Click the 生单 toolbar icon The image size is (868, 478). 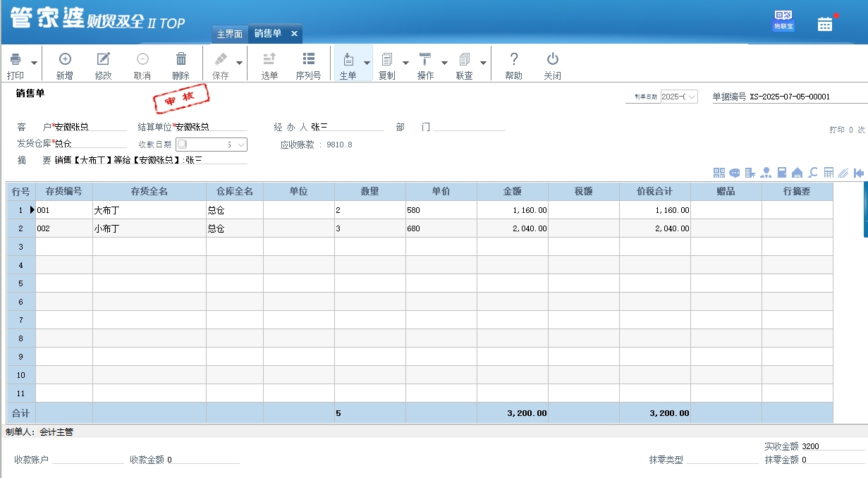348,59
